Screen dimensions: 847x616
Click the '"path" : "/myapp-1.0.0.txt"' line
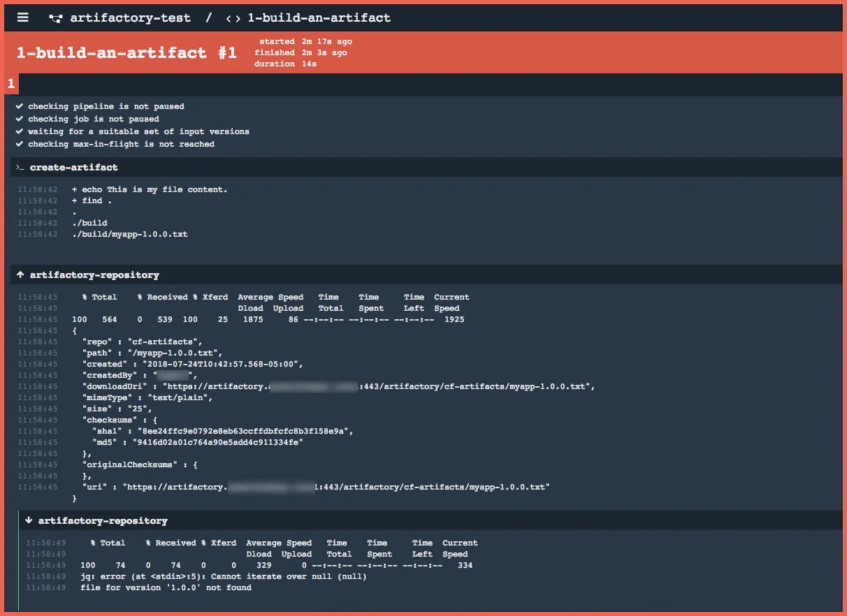click(152, 353)
